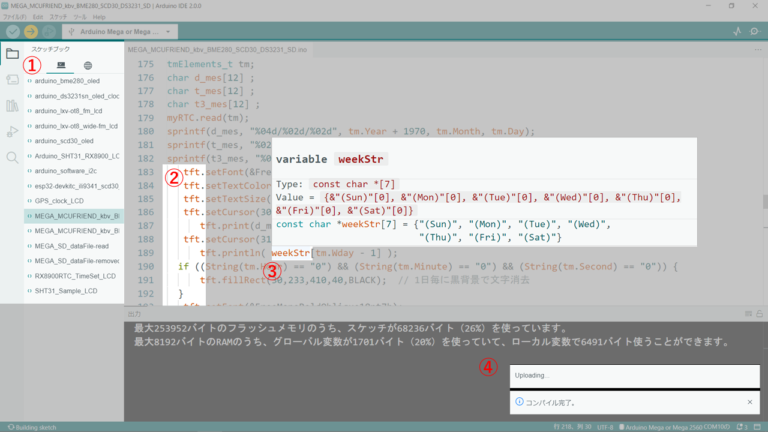Screen dimensions: 768x432
Task: Dismiss the compile complete notification
Action: [x=750, y=402]
